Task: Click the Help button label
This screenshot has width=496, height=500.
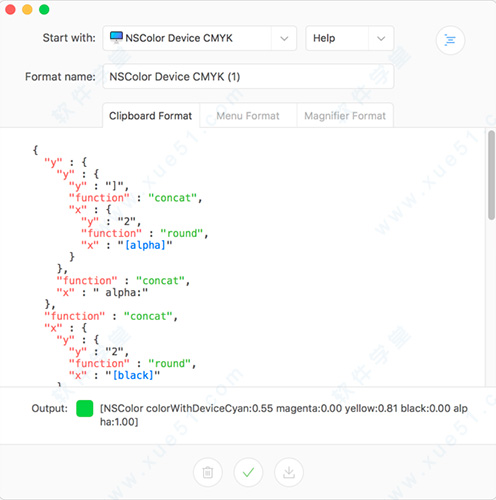Action: click(x=324, y=38)
